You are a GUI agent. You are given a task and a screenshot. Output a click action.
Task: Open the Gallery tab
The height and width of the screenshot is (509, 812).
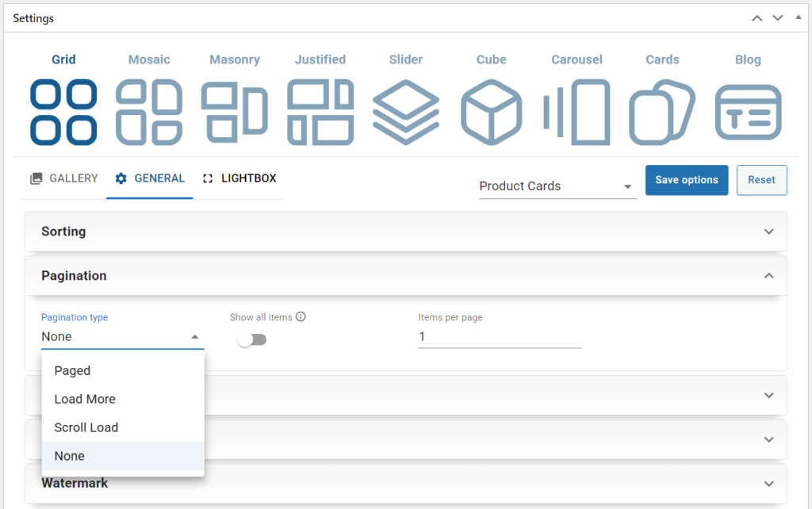point(64,178)
